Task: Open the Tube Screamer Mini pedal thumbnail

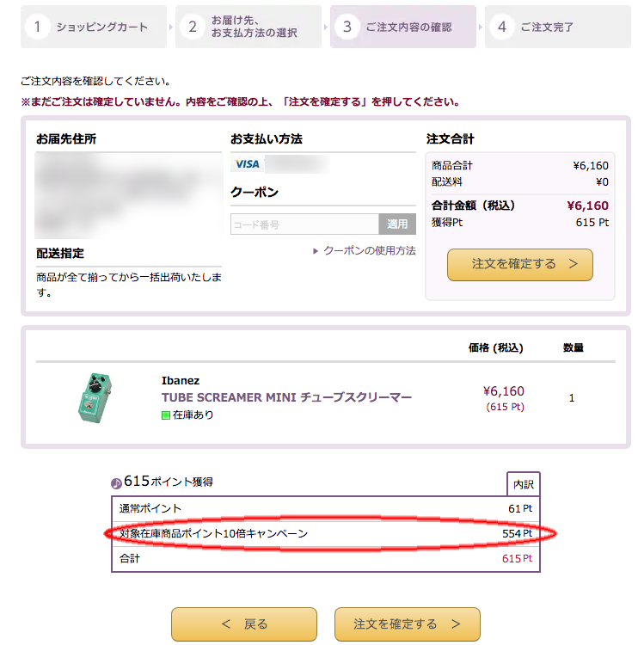Action: (x=95, y=398)
